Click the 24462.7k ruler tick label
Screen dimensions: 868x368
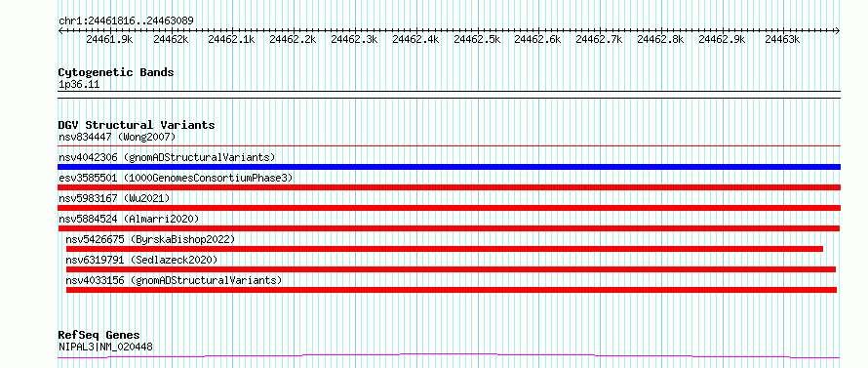tap(600, 39)
